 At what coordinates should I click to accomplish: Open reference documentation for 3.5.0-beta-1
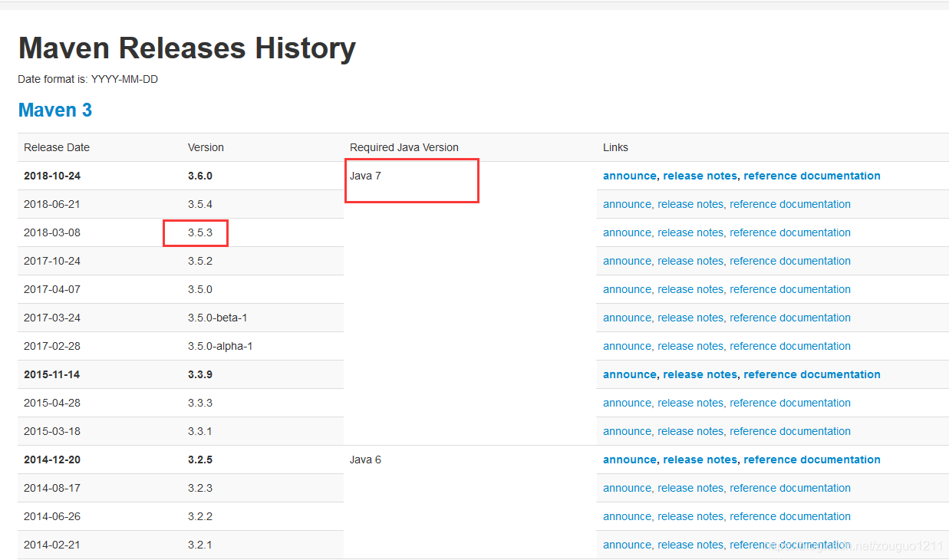coord(790,318)
